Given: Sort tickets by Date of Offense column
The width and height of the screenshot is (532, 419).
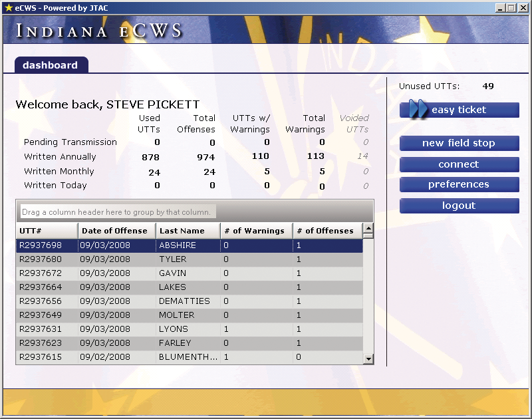Looking at the screenshot, I should tap(116, 231).
